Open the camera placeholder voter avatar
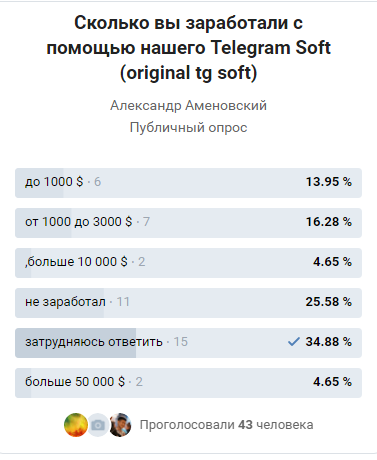The width and height of the screenshot is (377, 460). [x=98, y=425]
